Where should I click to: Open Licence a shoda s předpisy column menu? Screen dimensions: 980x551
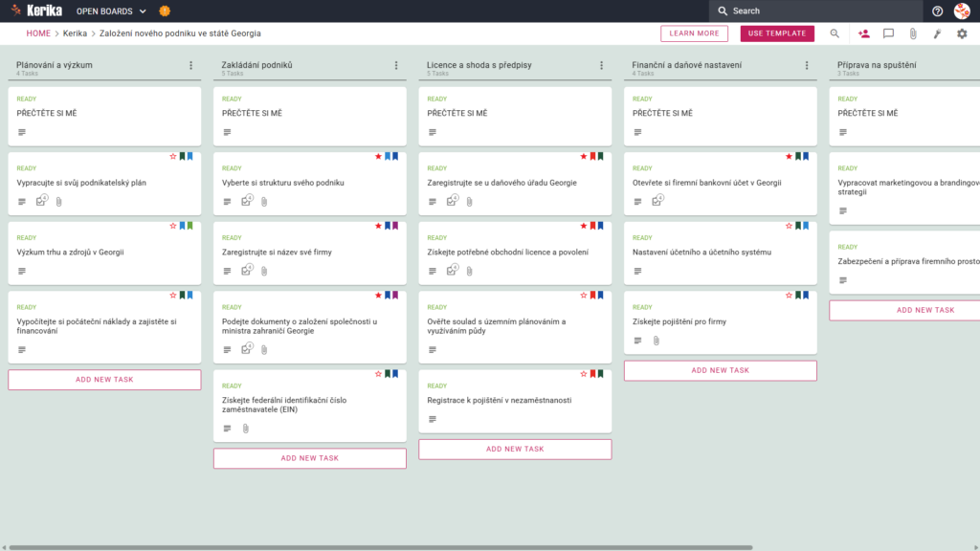(602, 65)
